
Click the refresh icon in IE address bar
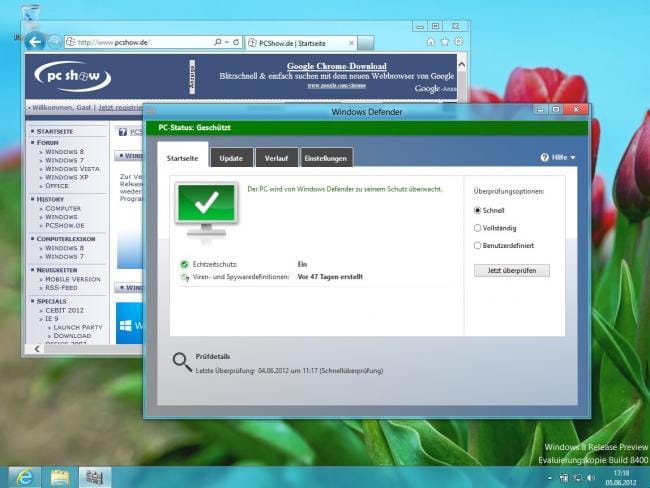pos(236,42)
